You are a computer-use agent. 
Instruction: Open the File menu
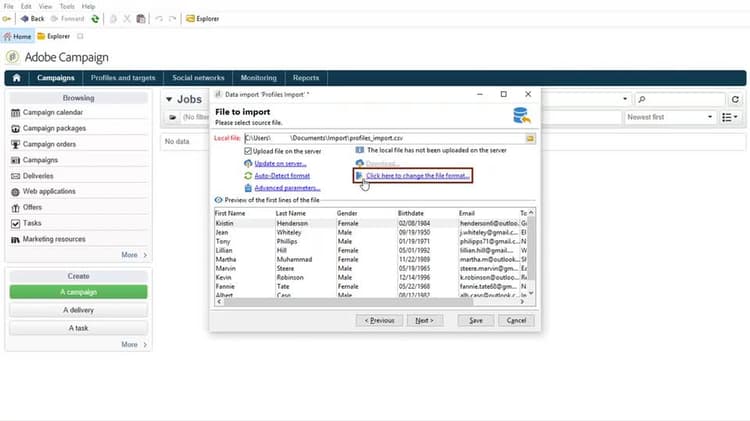(x=9, y=6)
